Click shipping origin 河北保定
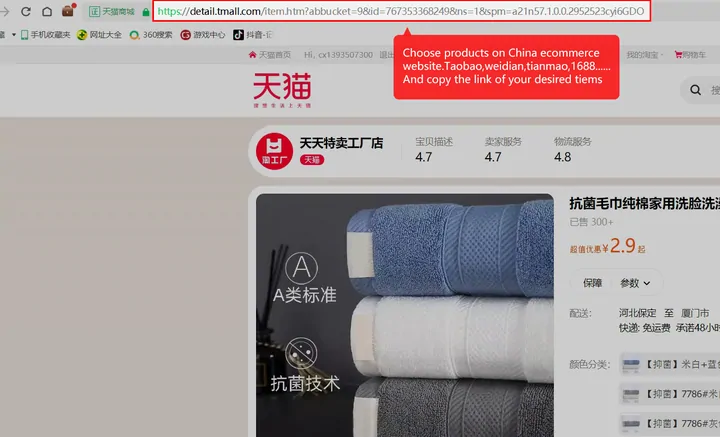This screenshot has width=720, height=437. (637, 313)
